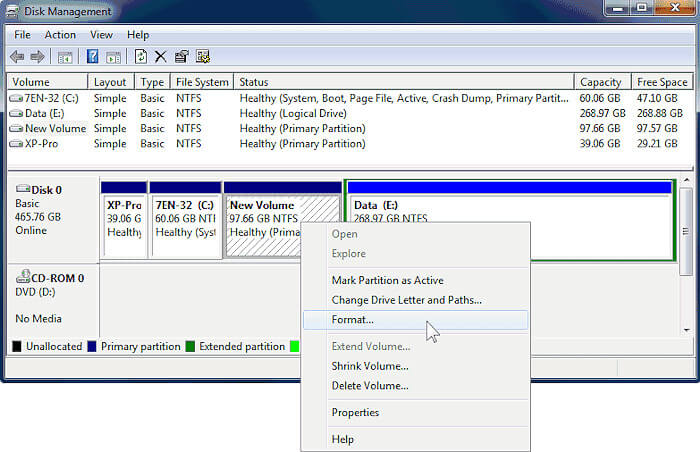Select the 7EN-32 (C:) partition block
Screen dimensions: 700x452
[x=185, y=219]
